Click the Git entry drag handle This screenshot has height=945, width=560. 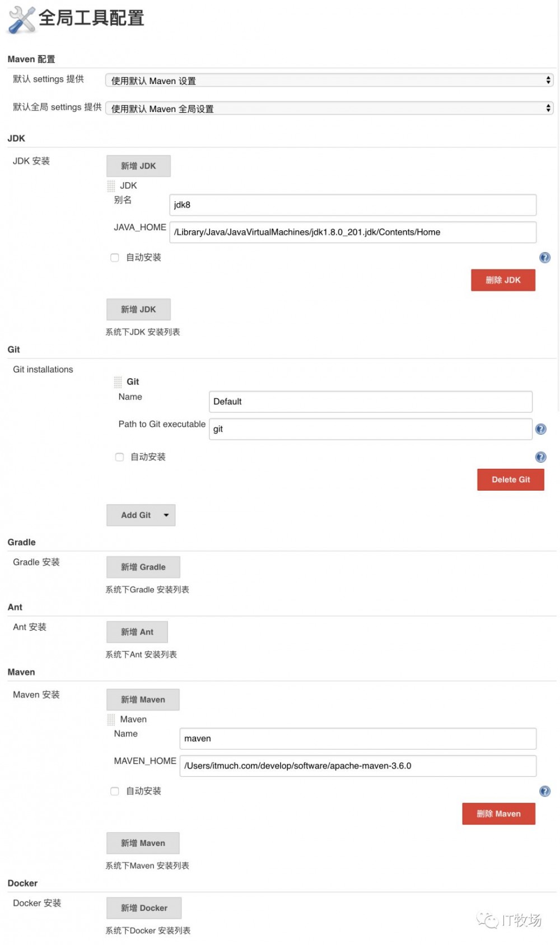[118, 382]
